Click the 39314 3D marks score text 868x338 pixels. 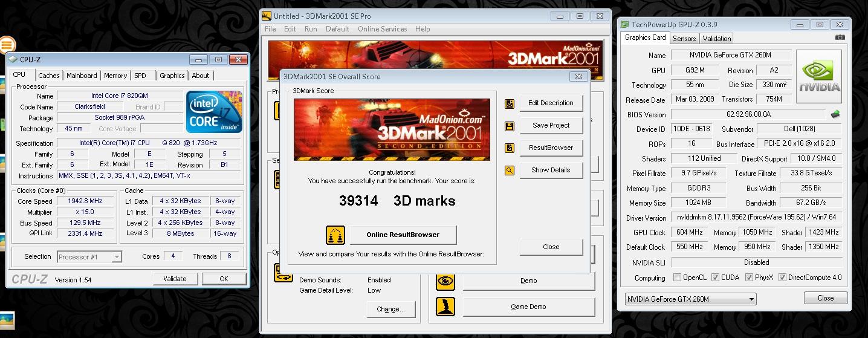[x=397, y=201]
